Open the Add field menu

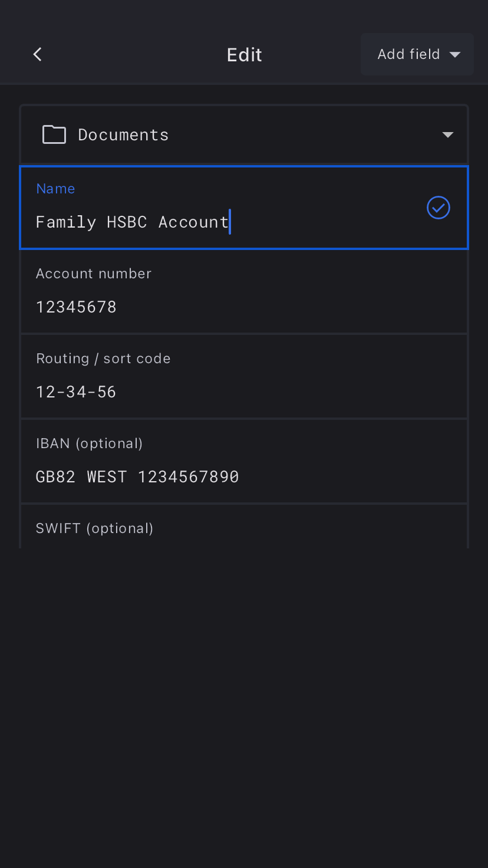point(408,54)
